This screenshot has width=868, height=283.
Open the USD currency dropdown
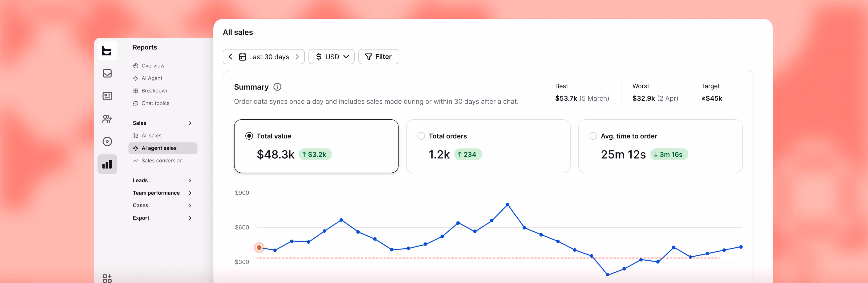[x=332, y=57]
